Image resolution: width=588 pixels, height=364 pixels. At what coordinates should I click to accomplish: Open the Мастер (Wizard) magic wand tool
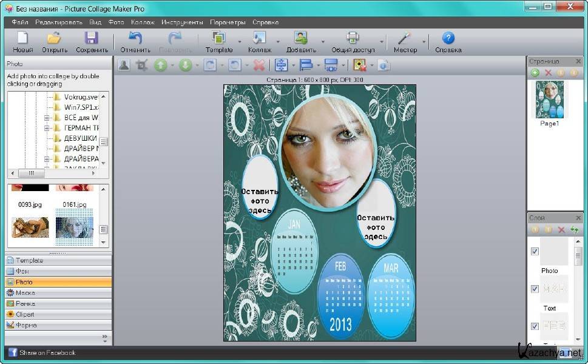(405, 39)
